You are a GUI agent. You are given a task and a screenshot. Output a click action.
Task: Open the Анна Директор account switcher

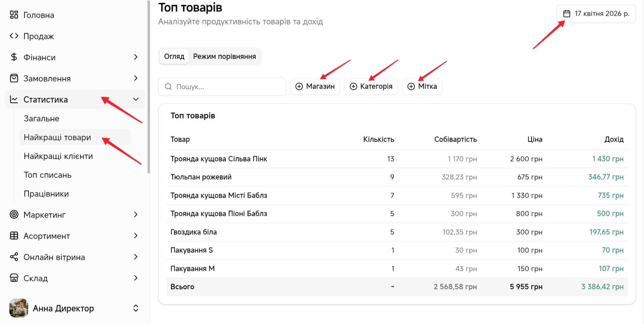pyautogui.click(x=136, y=308)
